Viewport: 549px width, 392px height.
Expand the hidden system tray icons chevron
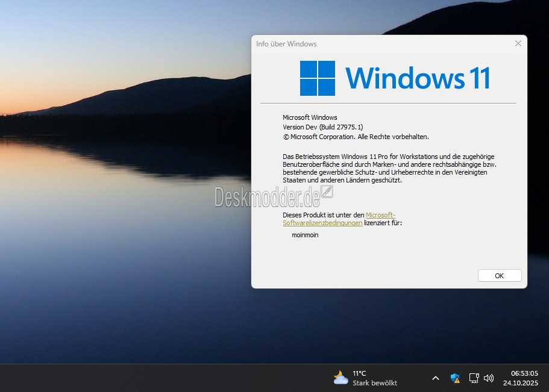pyautogui.click(x=435, y=378)
